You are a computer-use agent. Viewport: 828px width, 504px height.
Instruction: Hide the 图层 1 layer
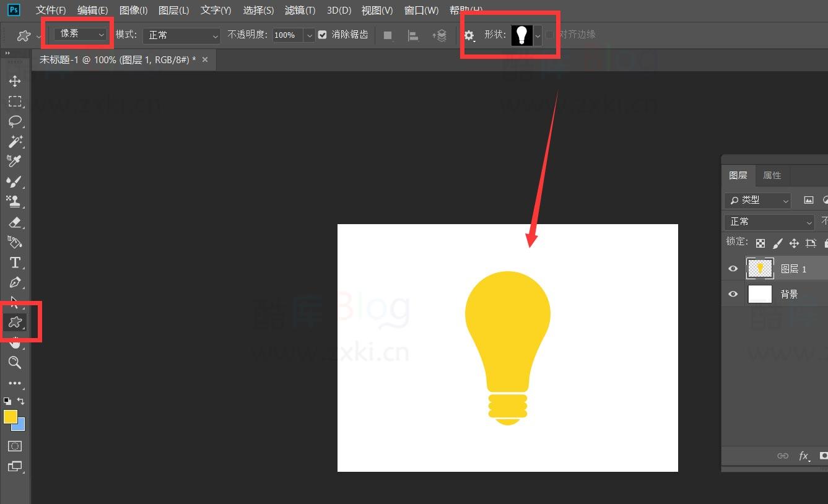(x=733, y=268)
